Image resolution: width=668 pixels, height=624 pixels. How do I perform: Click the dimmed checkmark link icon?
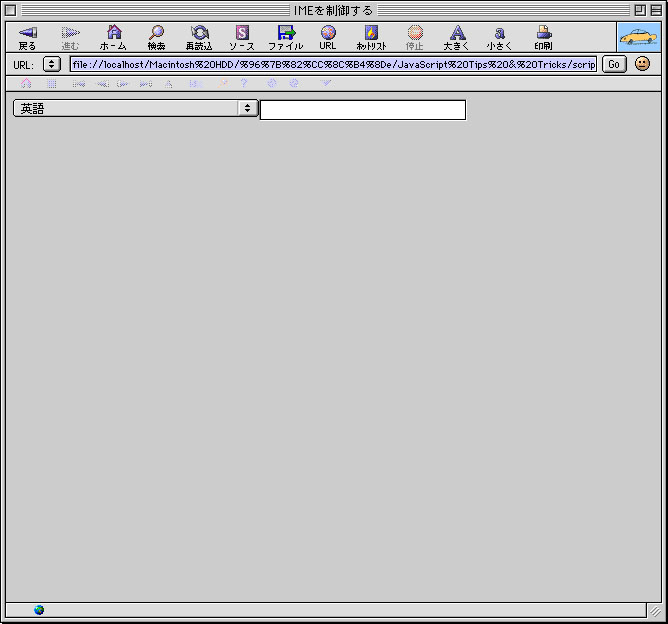click(325, 83)
